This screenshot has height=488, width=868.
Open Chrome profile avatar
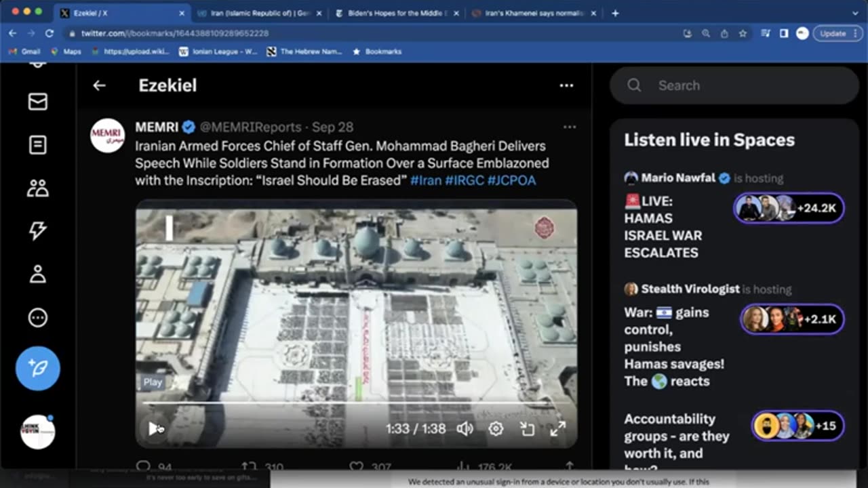tap(802, 33)
